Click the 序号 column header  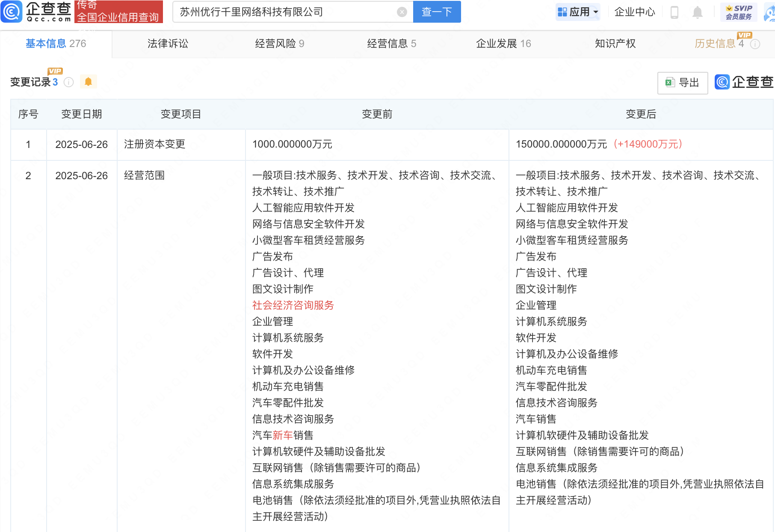click(x=28, y=114)
